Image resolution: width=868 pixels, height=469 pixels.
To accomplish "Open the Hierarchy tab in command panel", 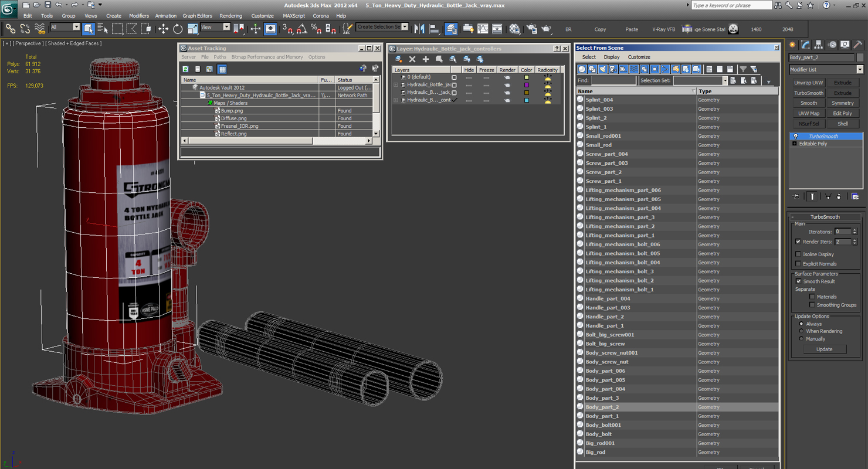I will pyautogui.click(x=819, y=45).
